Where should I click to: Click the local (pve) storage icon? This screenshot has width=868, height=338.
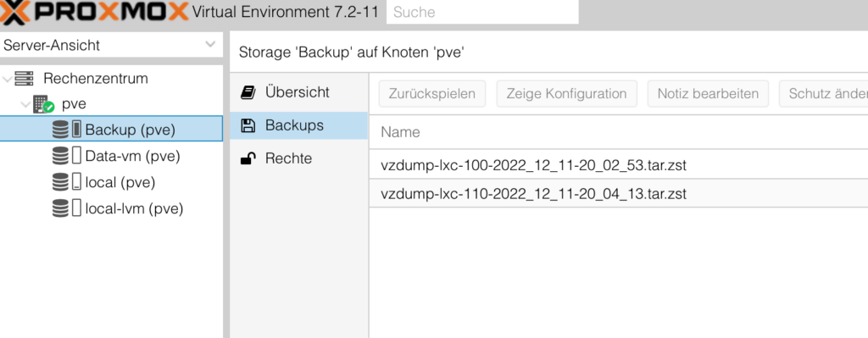point(66,182)
